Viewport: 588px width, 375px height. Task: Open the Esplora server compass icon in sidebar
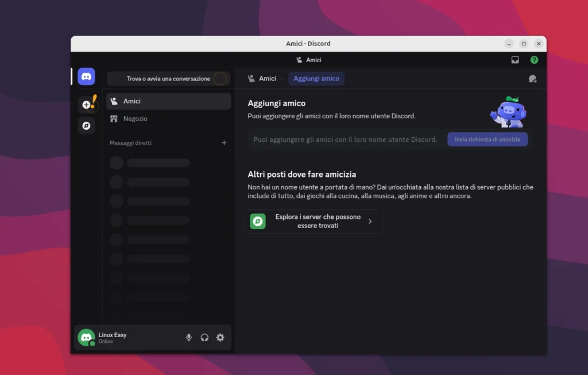(86, 125)
